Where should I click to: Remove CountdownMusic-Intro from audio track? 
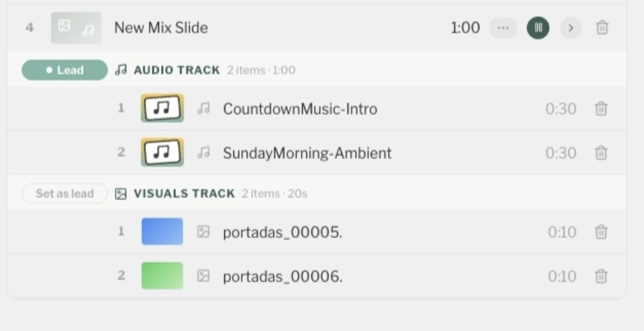[x=601, y=109]
